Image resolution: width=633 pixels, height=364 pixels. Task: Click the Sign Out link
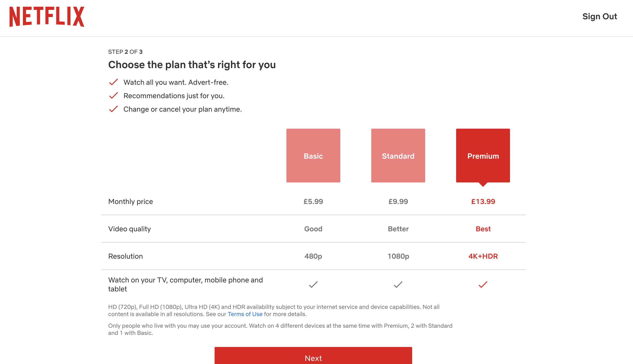(x=600, y=17)
